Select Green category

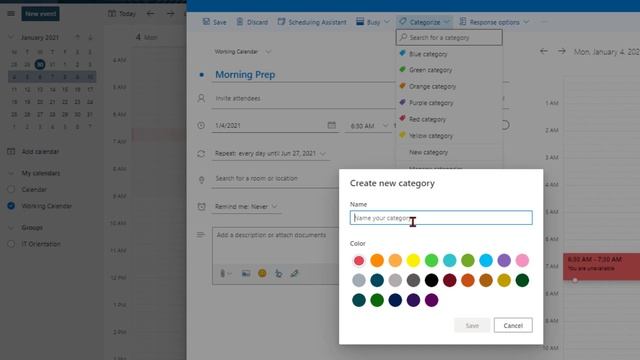pos(449,70)
